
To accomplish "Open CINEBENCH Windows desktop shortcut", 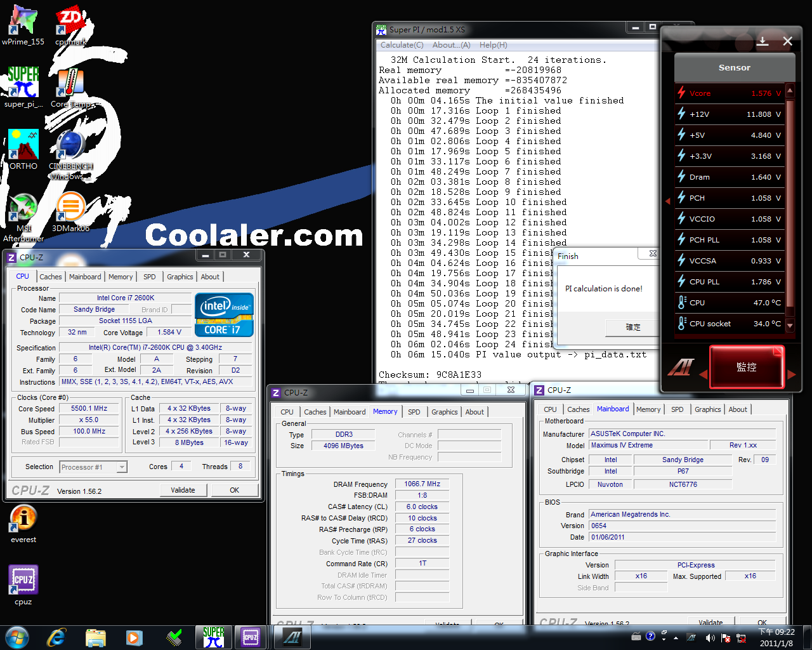I will [71, 154].
